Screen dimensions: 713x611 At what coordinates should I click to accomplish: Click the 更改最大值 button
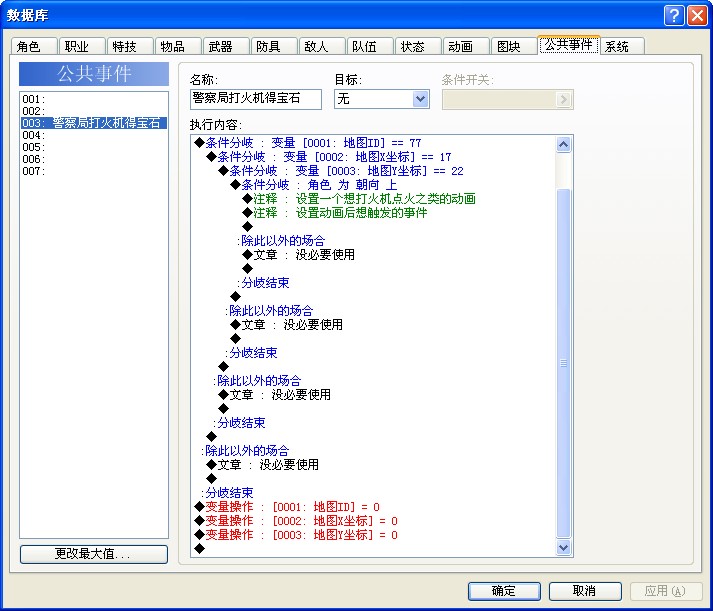click(x=94, y=554)
